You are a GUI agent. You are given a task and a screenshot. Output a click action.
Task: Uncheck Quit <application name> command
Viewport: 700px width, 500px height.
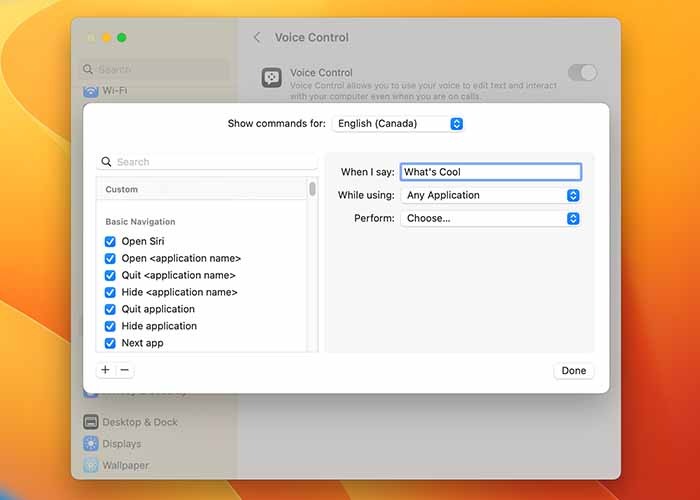[110, 275]
